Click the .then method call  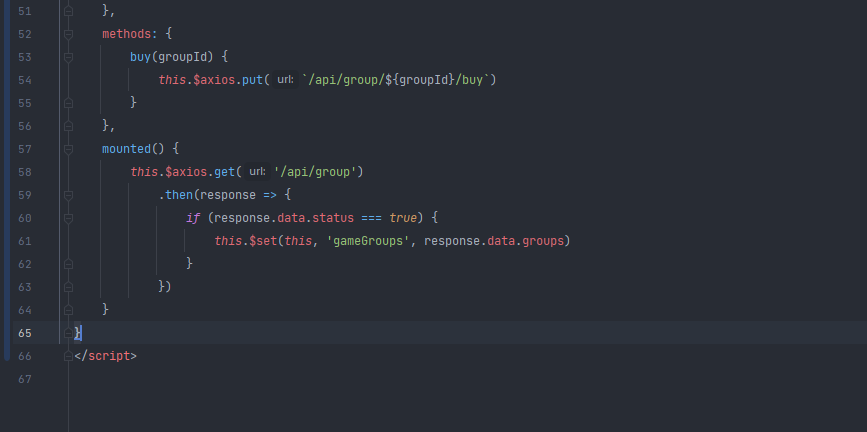(175, 195)
